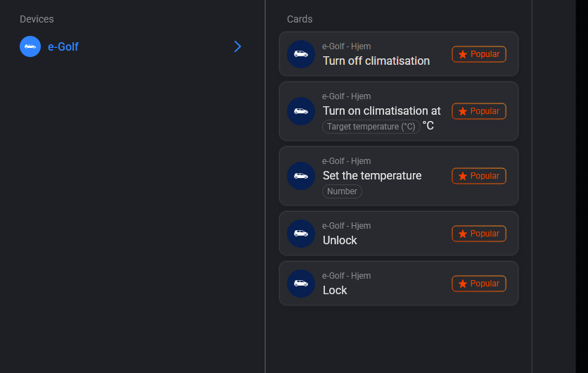Screen dimensions: 588x373
Task: Pick the Set the temperature card
Action: click(372, 175)
